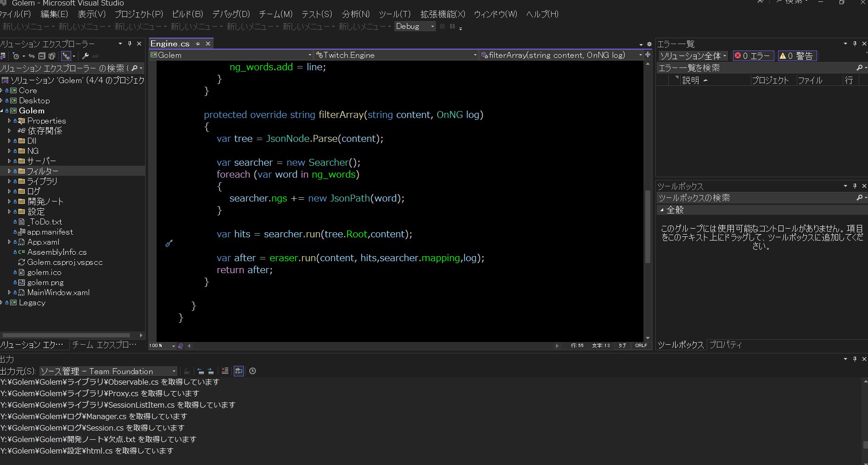This screenshot has width=868, height=465.
Task: Open the filterArray member dropdown
Action: [561, 55]
